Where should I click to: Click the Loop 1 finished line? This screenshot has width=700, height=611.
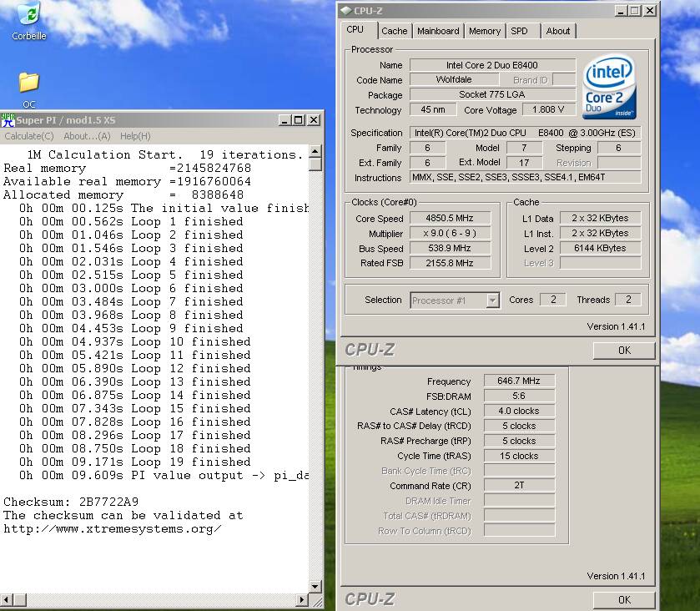pyautogui.click(x=131, y=221)
